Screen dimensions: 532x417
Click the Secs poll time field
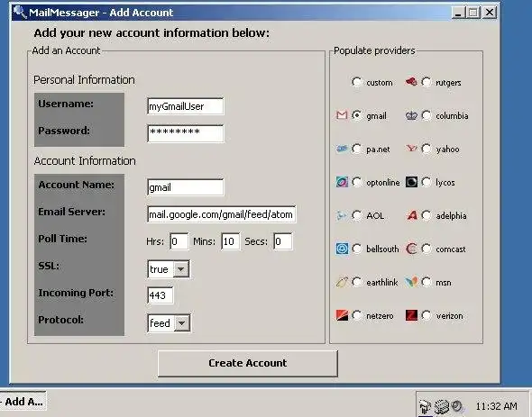point(282,241)
